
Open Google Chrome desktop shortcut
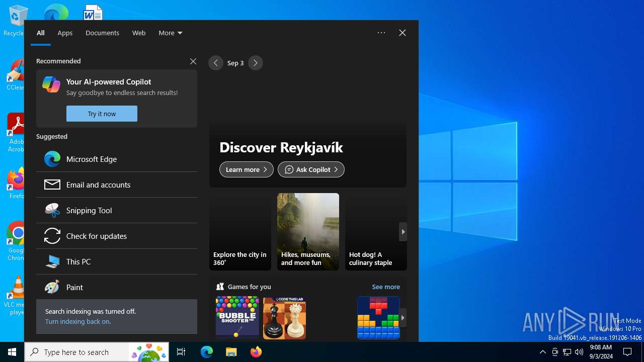[15, 241]
